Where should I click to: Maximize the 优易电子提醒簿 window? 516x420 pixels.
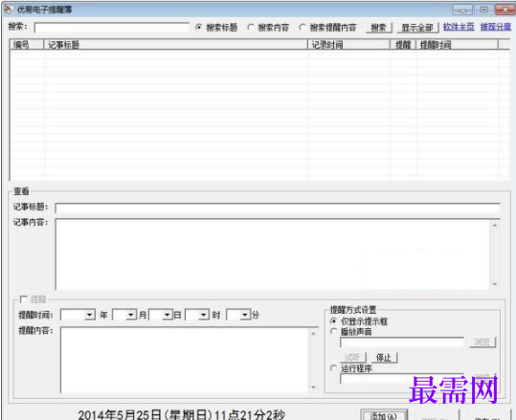483,10
